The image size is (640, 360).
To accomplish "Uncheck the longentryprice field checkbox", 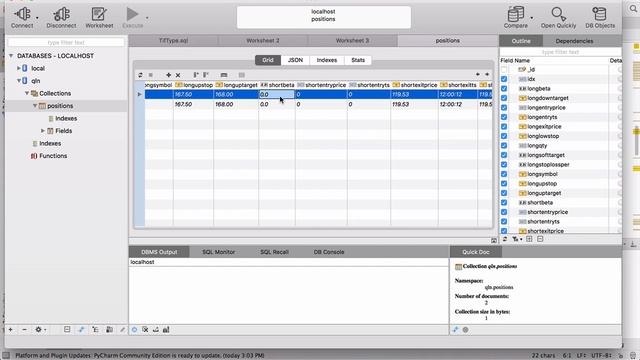I will click(504, 108).
